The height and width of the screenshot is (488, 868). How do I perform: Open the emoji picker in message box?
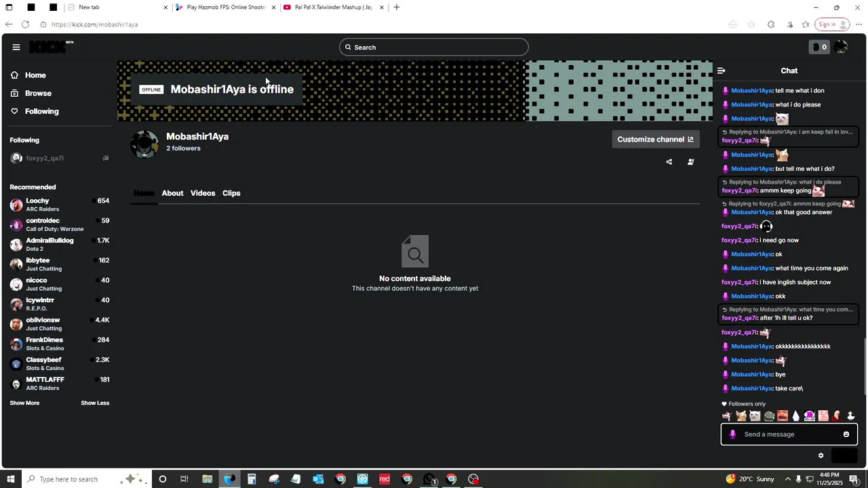pos(846,434)
